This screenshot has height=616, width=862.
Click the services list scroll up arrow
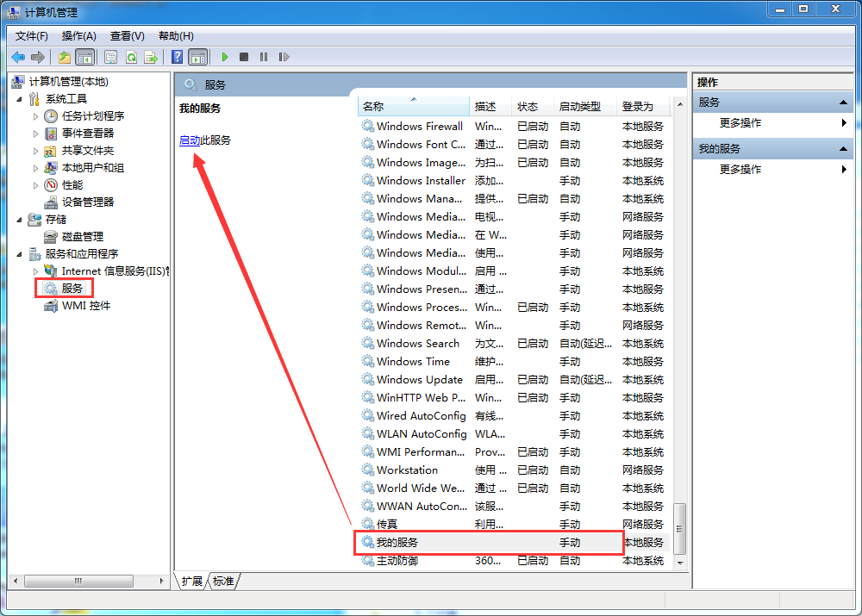[681, 104]
